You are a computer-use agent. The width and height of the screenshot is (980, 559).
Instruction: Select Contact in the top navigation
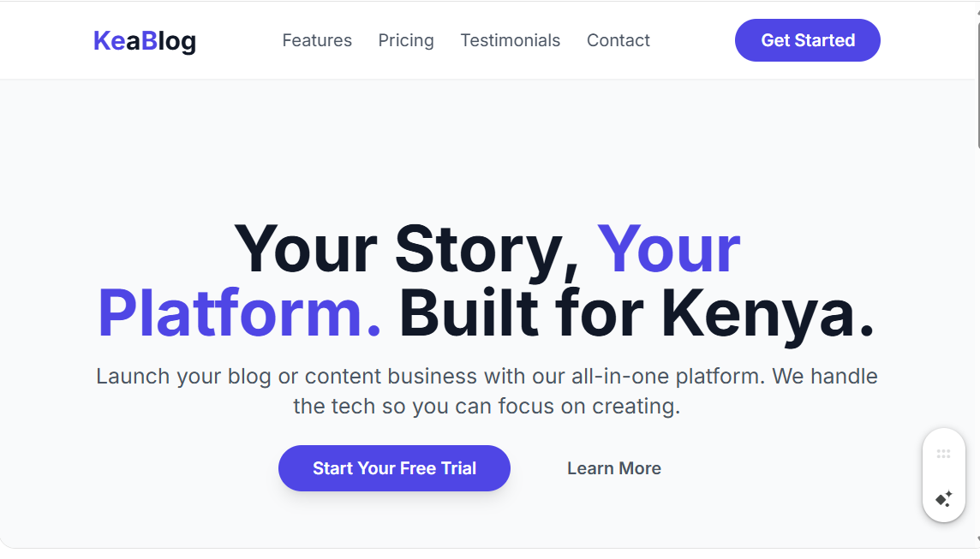point(618,40)
